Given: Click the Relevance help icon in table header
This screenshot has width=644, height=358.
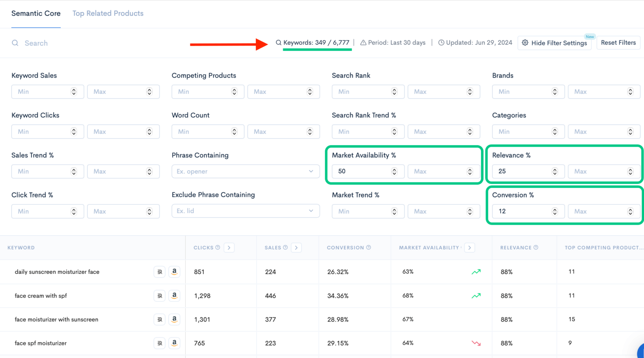Looking at the screenshot, I should [535, 247].
